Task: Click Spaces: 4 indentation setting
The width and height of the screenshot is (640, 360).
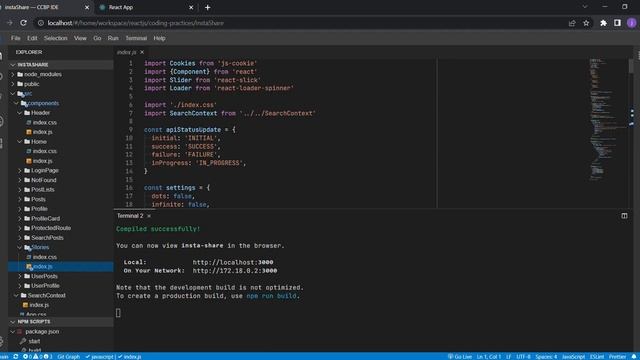Action: coord(546,357)
